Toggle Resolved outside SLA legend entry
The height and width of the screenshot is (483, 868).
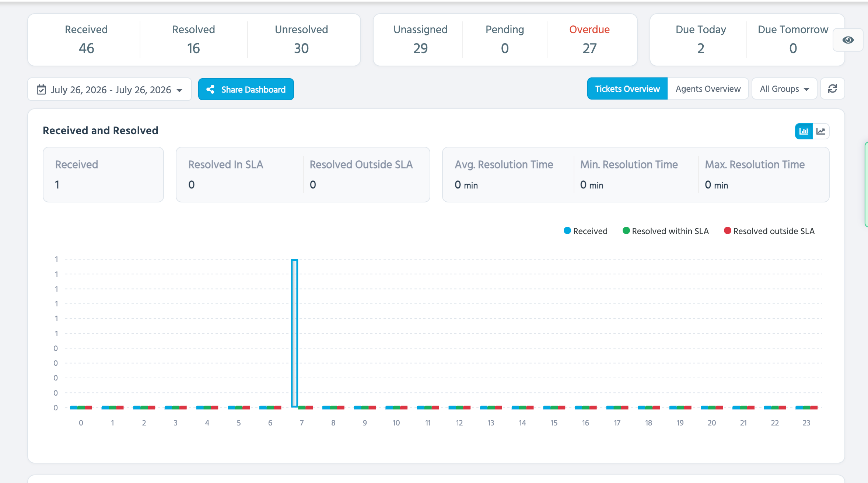click(769, 231)
